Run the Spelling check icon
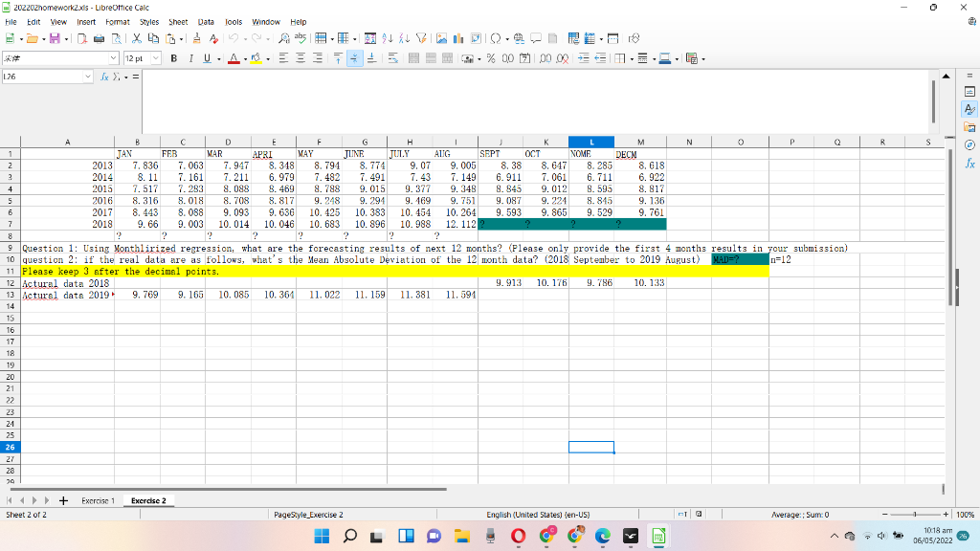The height and width of the screenshot is (551, 980). pos(301,38)
